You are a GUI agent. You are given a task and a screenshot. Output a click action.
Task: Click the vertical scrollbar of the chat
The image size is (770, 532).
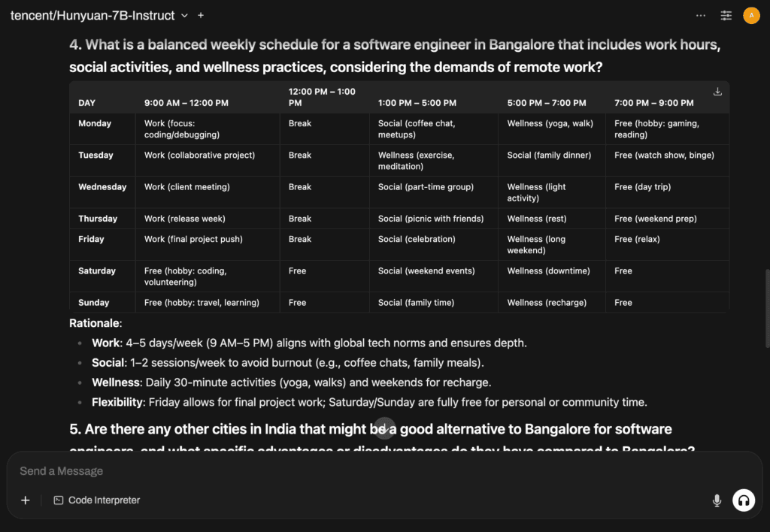(767, 308)
